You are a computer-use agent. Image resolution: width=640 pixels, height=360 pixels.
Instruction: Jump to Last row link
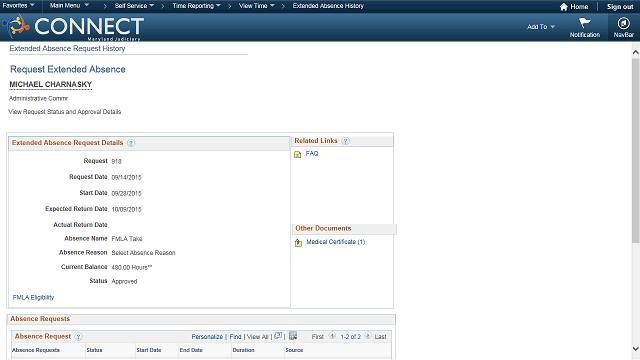[x=380, y=337]
